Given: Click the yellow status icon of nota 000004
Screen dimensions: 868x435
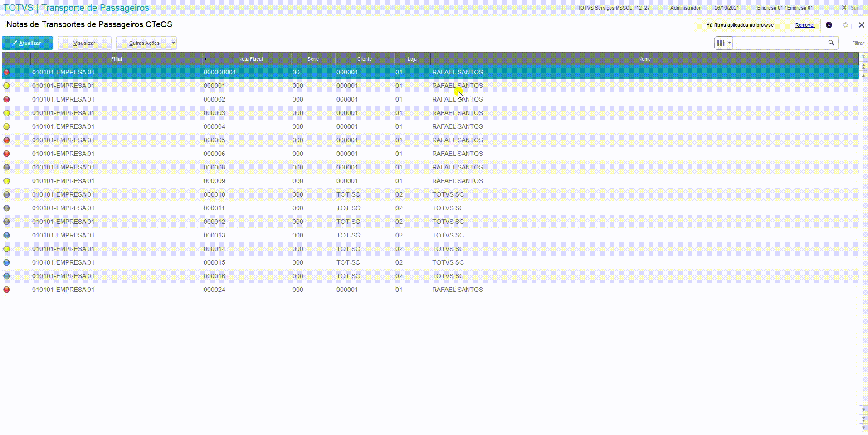Looking at the screenshot, I should click(x=6, y=126).
